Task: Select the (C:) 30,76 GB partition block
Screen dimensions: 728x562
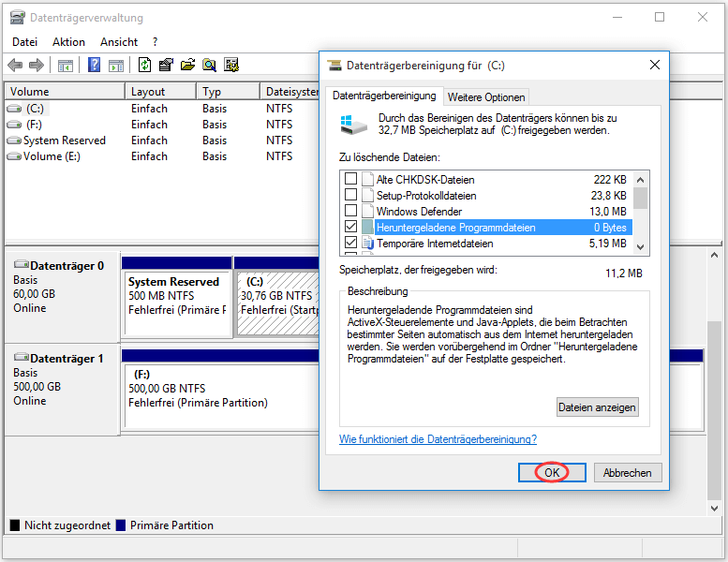Action: coord(277,303)
